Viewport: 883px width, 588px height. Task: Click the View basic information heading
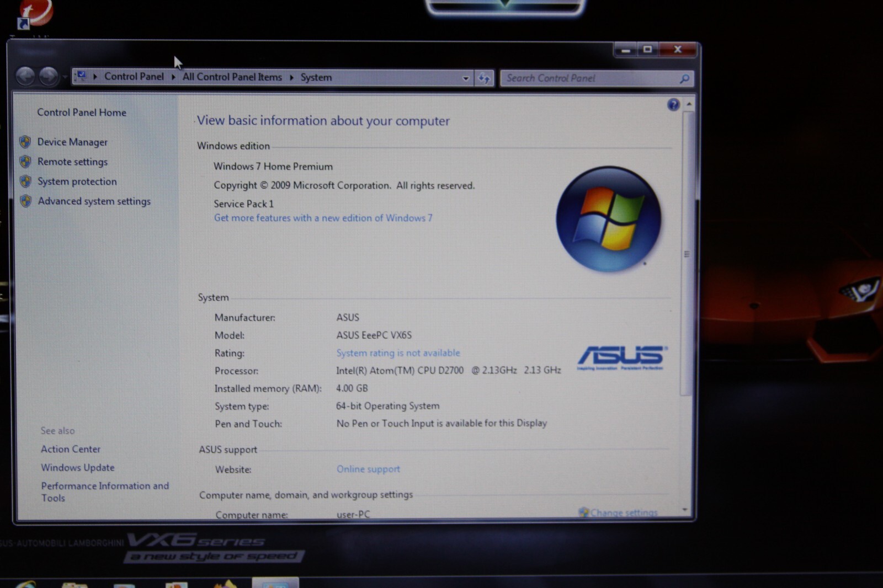point(323,120)
